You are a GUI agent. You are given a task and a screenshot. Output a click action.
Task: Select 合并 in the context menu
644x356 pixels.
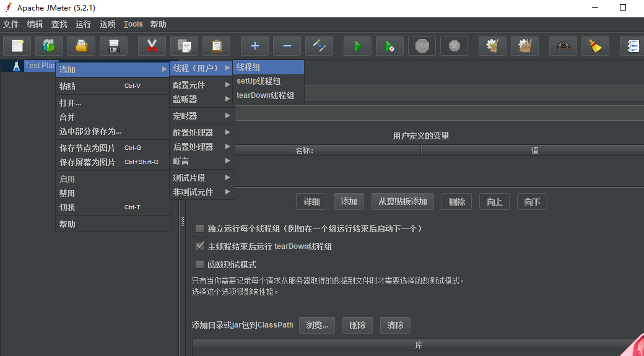coord(113,117)
